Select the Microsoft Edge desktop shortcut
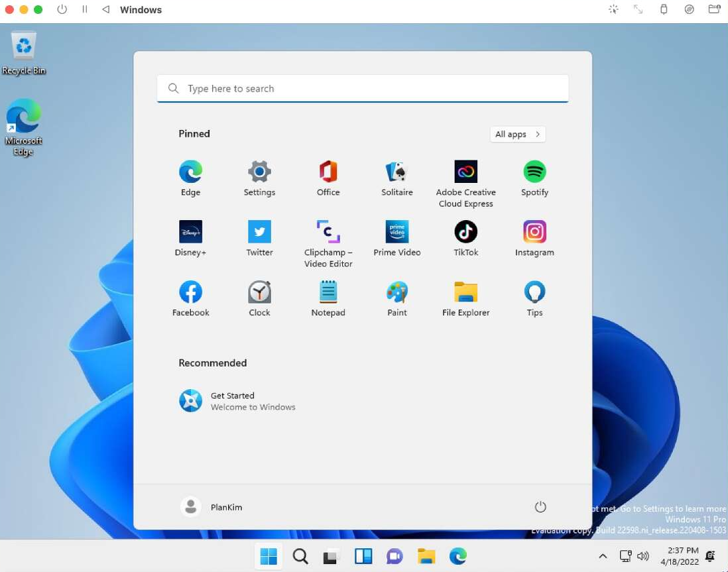Screen dimensions: 728x572 [x=24, y=127]
